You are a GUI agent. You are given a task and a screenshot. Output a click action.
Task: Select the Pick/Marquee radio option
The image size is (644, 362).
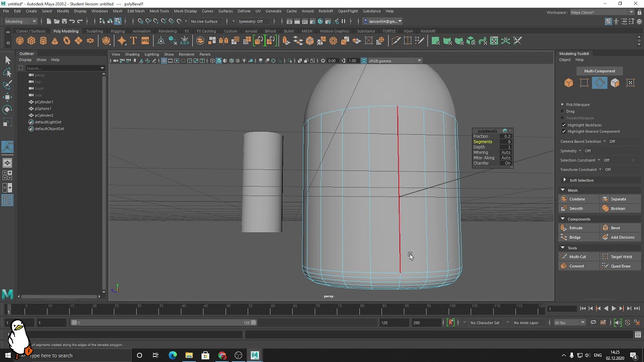tap(562, 105)
